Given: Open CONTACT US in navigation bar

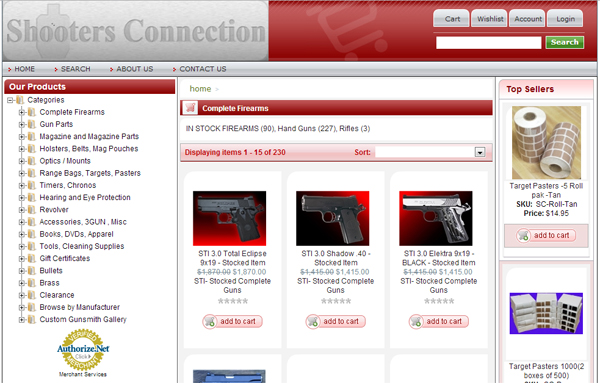Looking at the screenshot, I should (203, 69).
